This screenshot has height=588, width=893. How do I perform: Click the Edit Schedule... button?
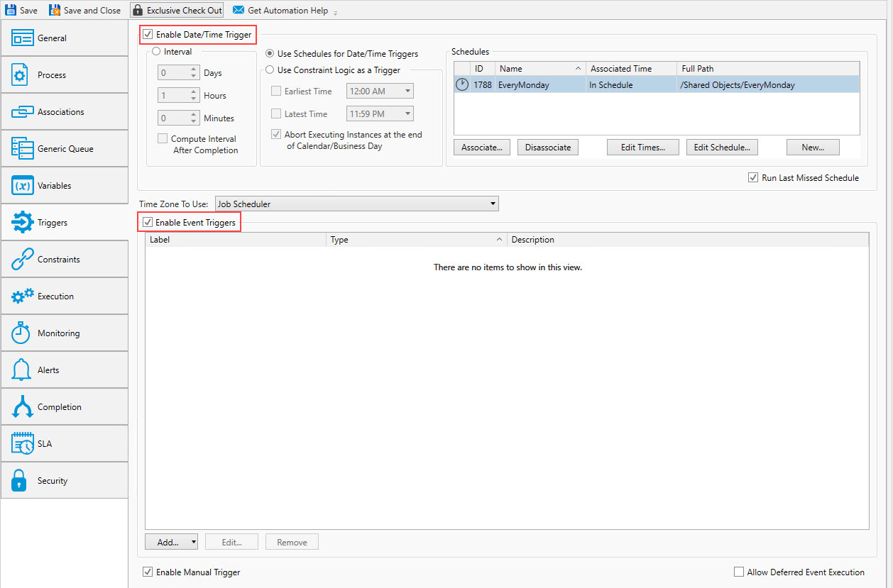(x=722, y=148)
